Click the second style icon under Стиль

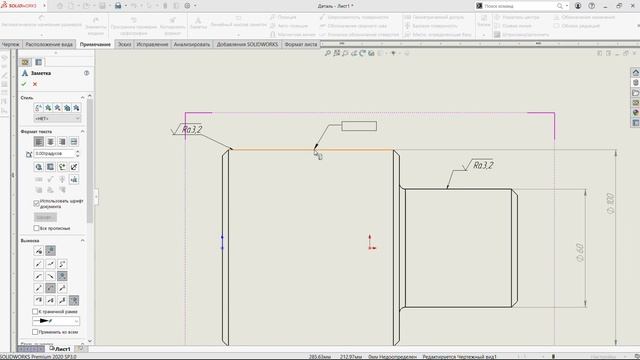(48, 108)
